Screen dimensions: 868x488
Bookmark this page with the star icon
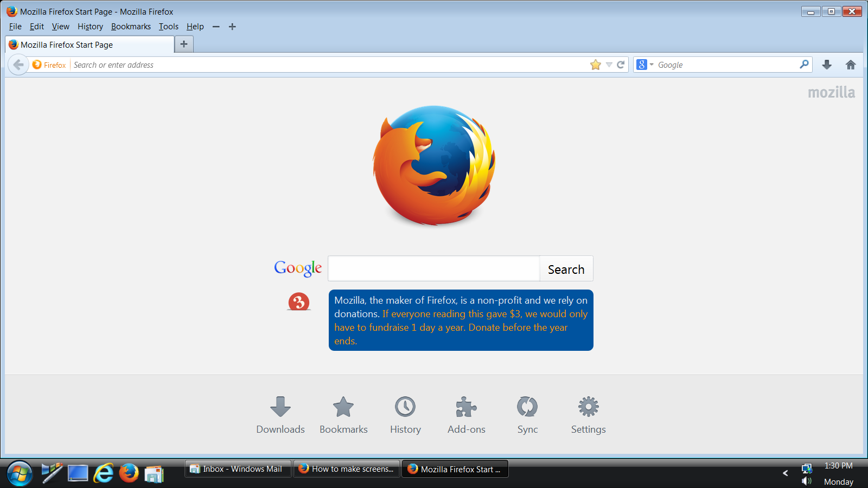pos(596,65)
